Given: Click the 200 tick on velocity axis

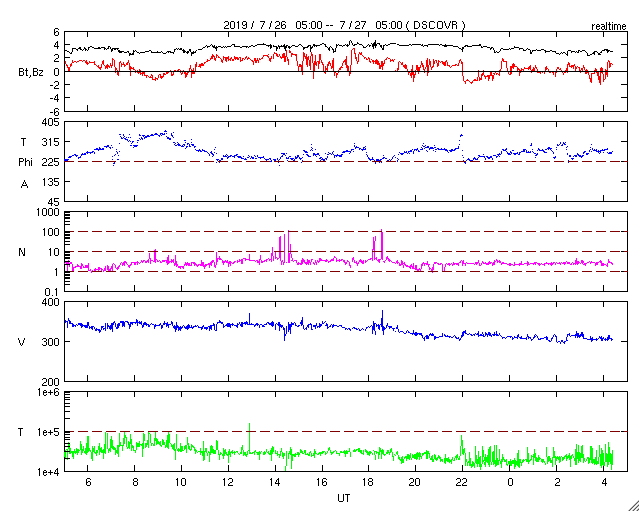Looking at the screenshot, I should pos(50,382).
